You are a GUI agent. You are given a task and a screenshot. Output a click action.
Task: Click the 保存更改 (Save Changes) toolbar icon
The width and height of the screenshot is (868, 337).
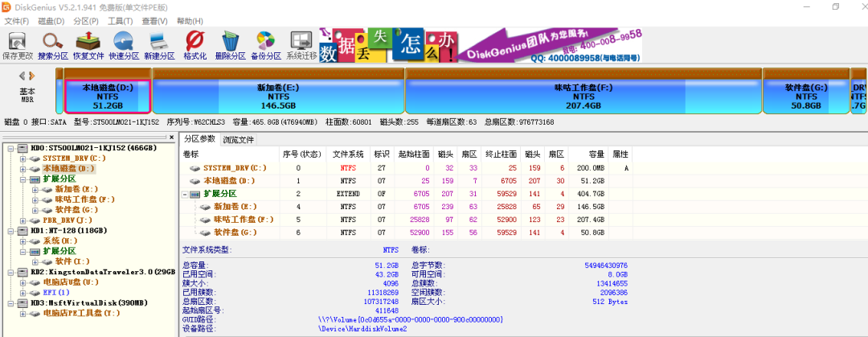click(x=17, y=42)
